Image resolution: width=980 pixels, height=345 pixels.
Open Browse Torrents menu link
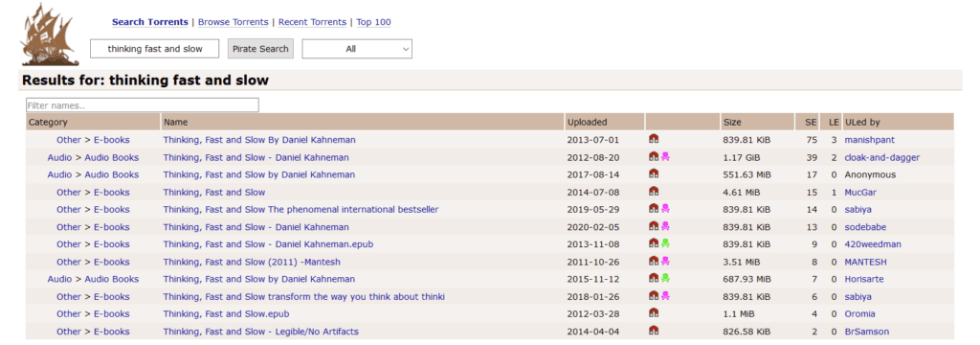tap(234, 22)
